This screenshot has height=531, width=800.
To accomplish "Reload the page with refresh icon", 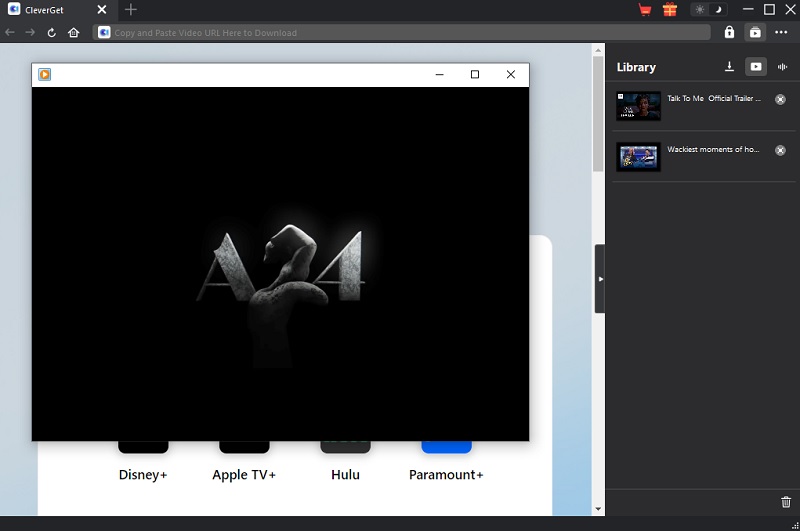I will point(52,33).
